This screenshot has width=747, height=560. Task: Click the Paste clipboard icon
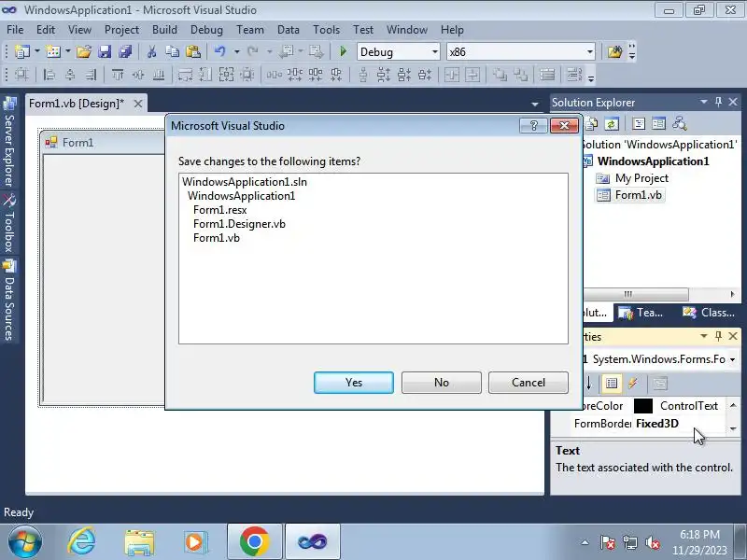193,51
